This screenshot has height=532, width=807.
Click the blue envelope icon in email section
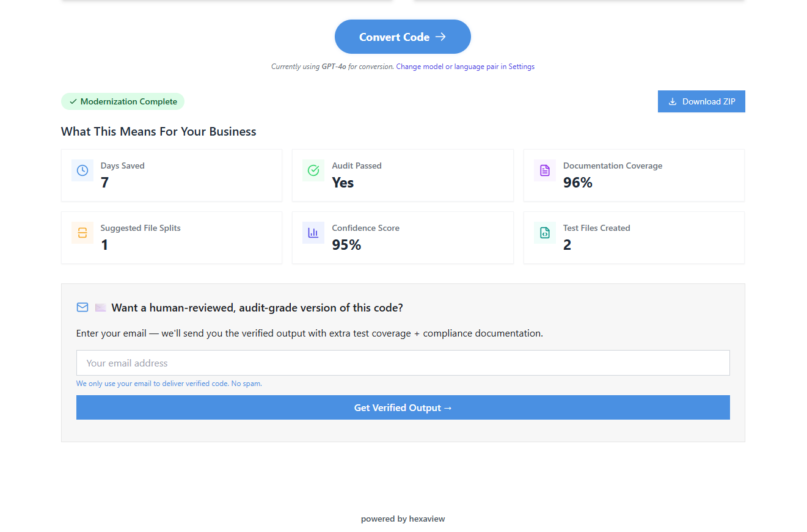[x=82, y=307]
